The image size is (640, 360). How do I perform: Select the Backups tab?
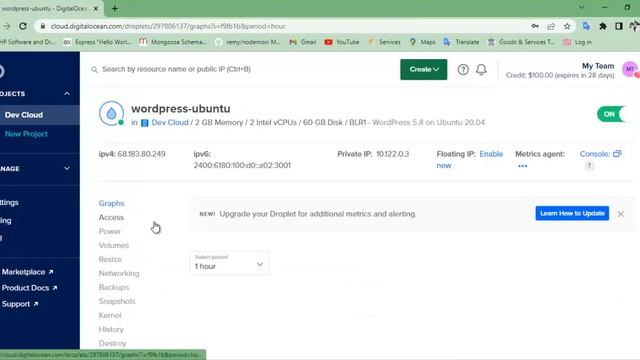pyautogui.click(x=114, y=287)
